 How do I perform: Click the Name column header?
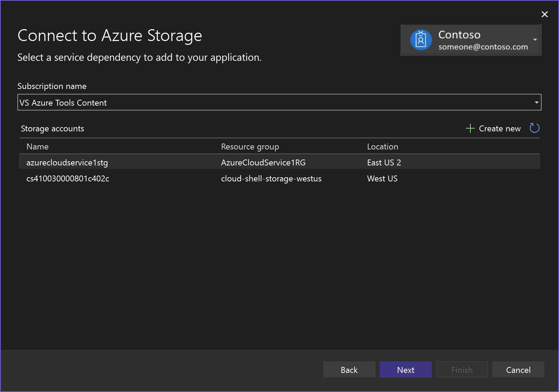click(x=38, y=147)
